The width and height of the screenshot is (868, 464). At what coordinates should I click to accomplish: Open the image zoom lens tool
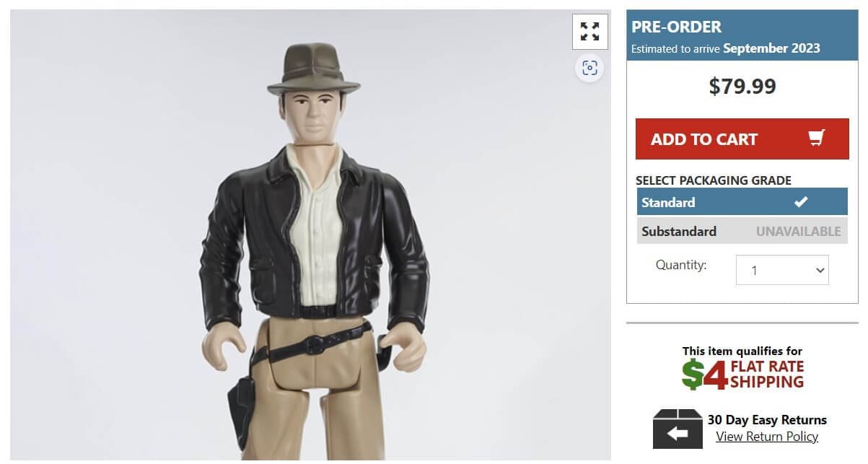coord(589,67)
